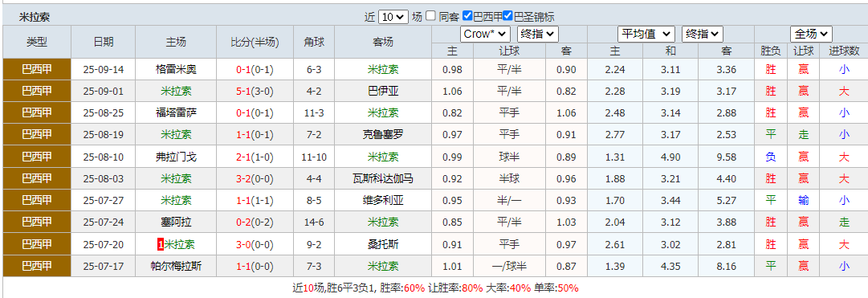Click the 单率:50% summary value
The height and width of the screenshot is (298, 868).
(556, 288)
